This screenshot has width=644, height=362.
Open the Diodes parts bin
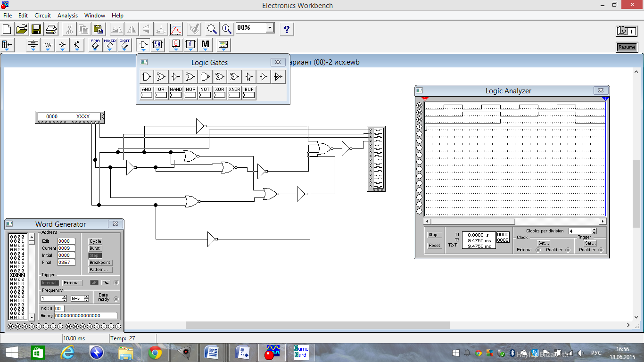click(x=62, y=45)
